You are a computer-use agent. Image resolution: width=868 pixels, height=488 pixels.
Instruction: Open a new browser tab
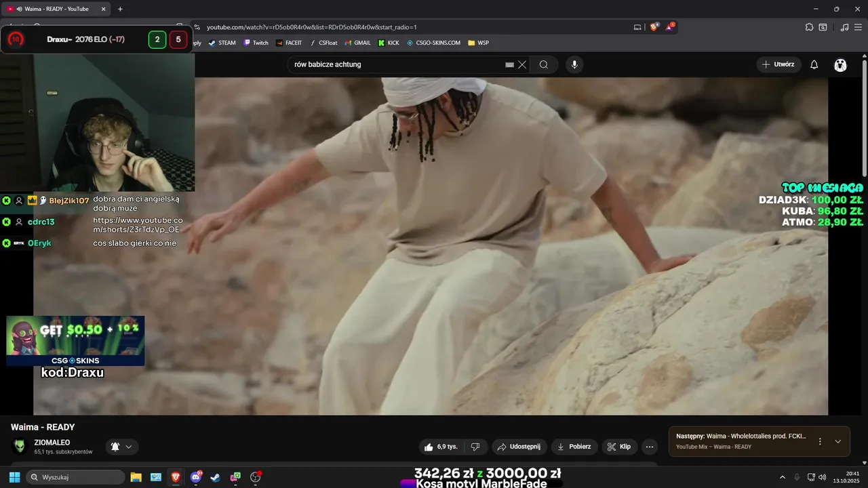pos(120,9)
